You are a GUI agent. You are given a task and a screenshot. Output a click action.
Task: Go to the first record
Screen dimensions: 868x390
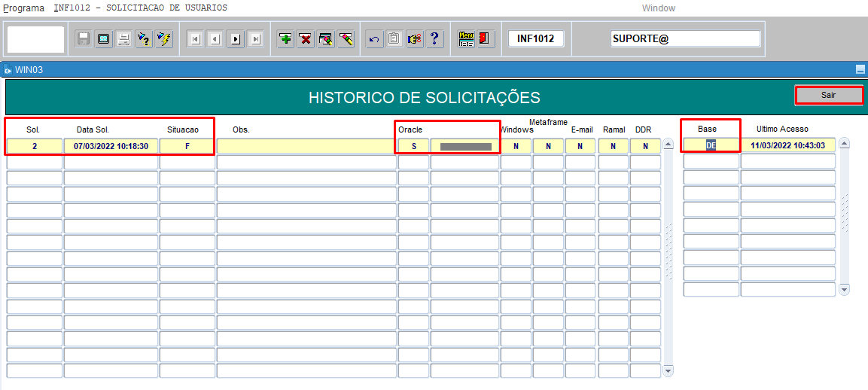[196, 39]
